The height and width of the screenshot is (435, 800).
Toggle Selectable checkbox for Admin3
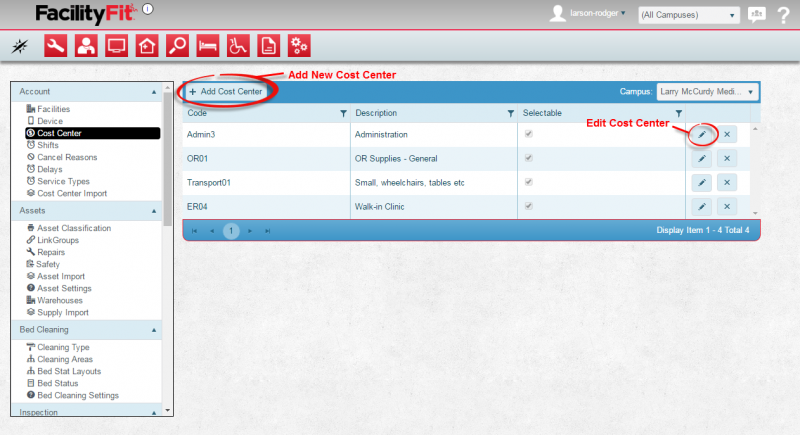click(529, 134)
